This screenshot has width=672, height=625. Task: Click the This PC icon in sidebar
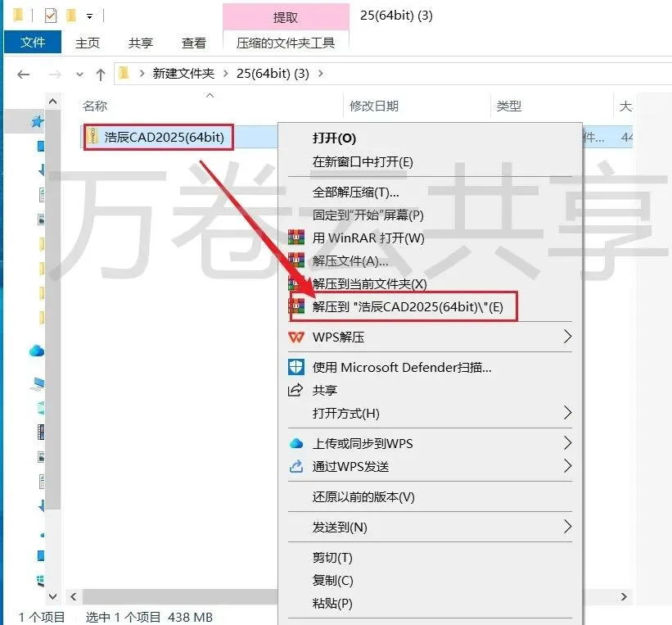38,383
